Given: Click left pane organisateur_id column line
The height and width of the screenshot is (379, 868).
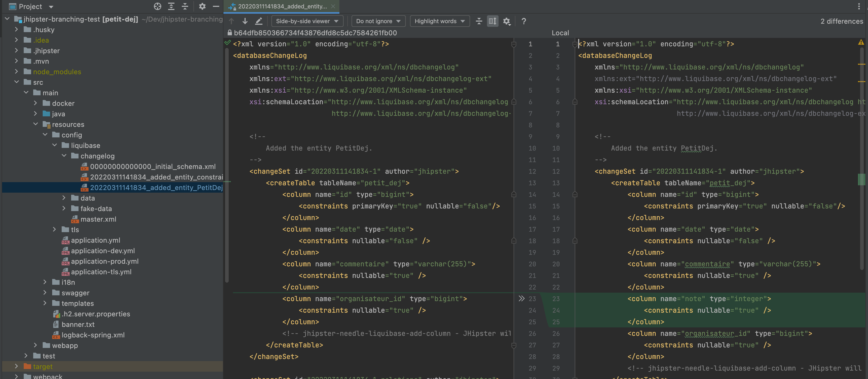Looking at the screenshot, I should 375,298.
